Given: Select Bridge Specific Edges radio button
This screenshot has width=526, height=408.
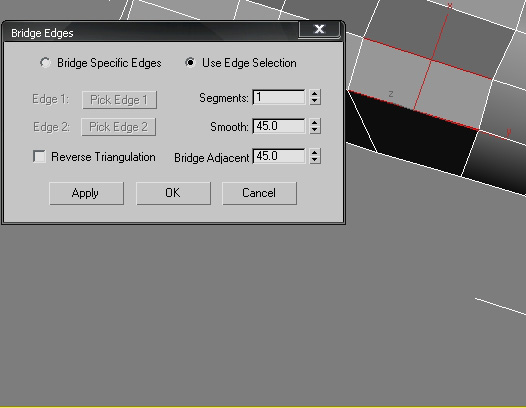Looking at the screenshot, I should tap(45, 63).
